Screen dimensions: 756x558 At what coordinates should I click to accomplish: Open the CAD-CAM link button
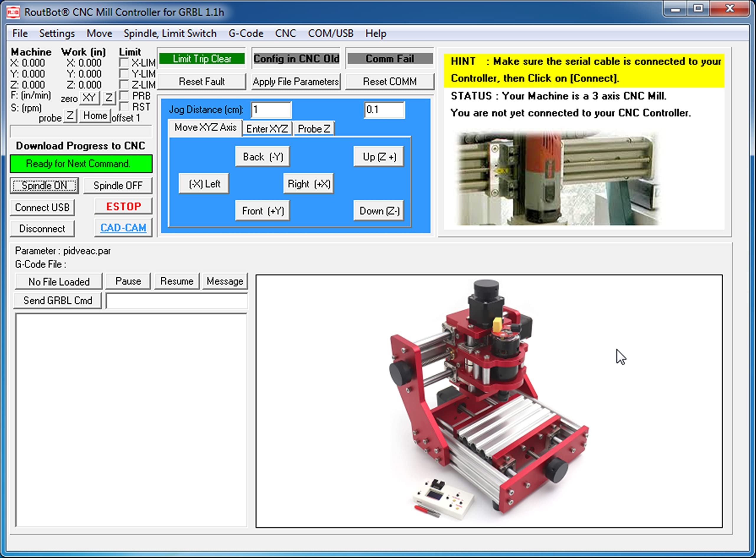123,228
